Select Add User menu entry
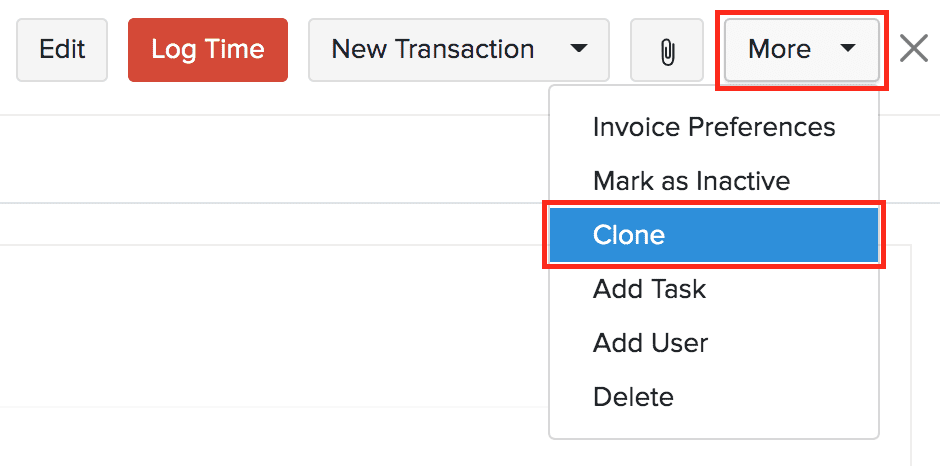This screenshot has height=466, width=940. (650, 343)
